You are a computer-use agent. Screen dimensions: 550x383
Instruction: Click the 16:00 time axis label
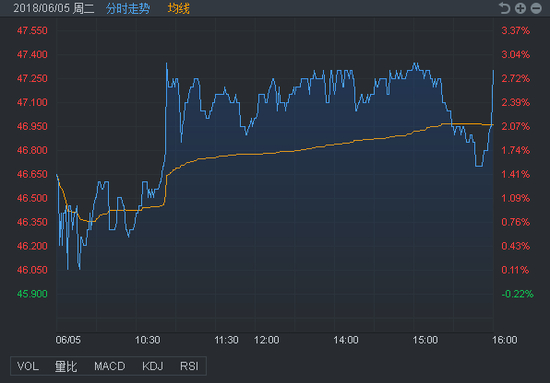(x=504, y=340)
